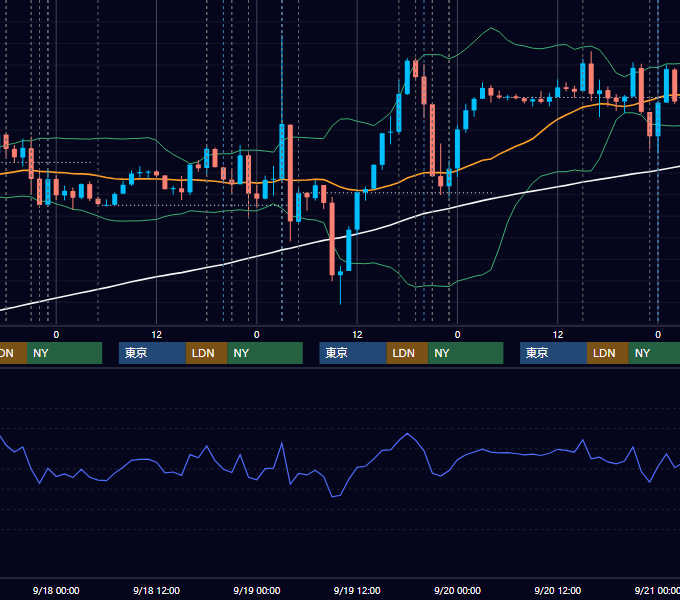Image resolution: width=680 pixels, height=600 pixels.
Task: Click the 東京 session block on 9/20
Action: pos(553,353)
